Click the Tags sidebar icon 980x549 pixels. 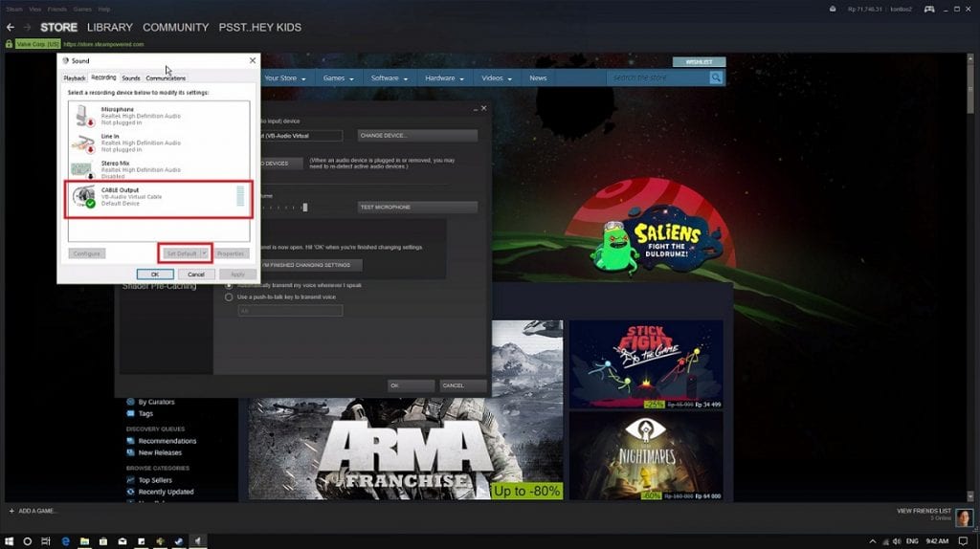130,413
